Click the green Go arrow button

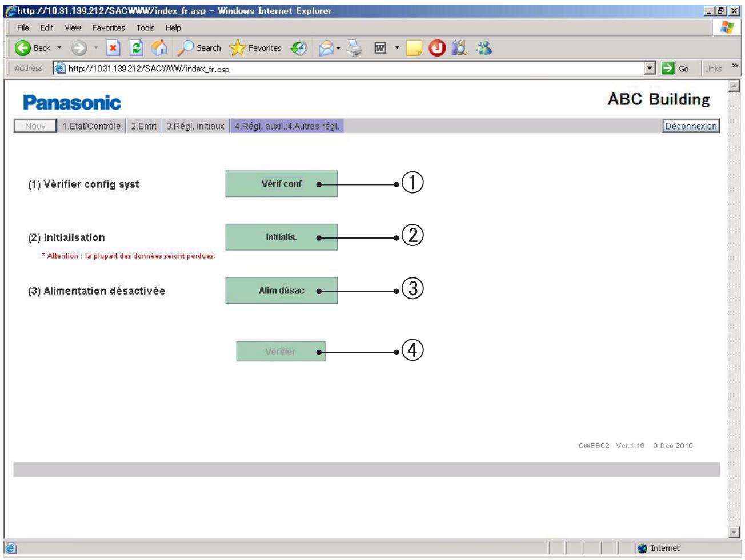point(675,69)
